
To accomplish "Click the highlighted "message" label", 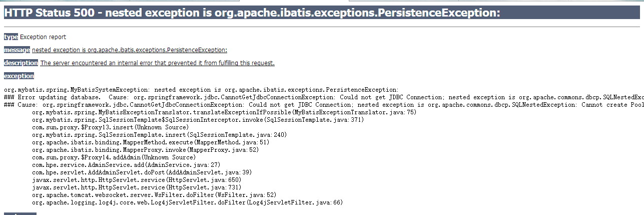I will coord(17,50).
